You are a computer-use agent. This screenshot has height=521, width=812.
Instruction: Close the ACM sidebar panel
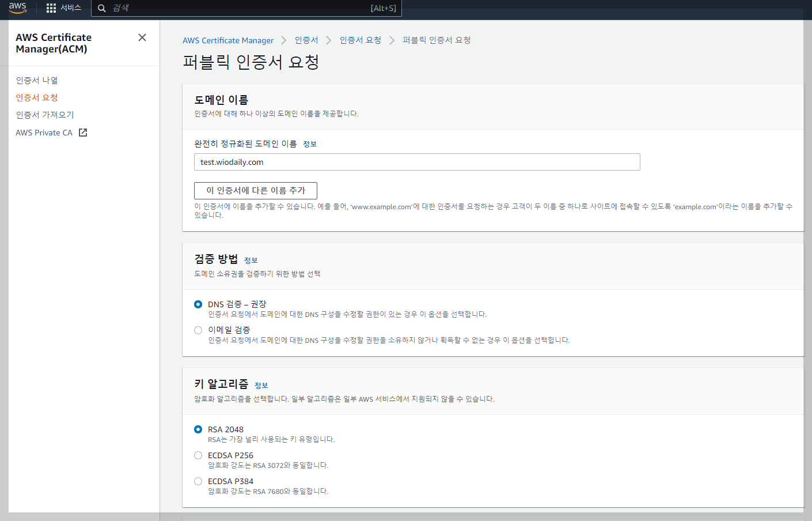(142, 37)
